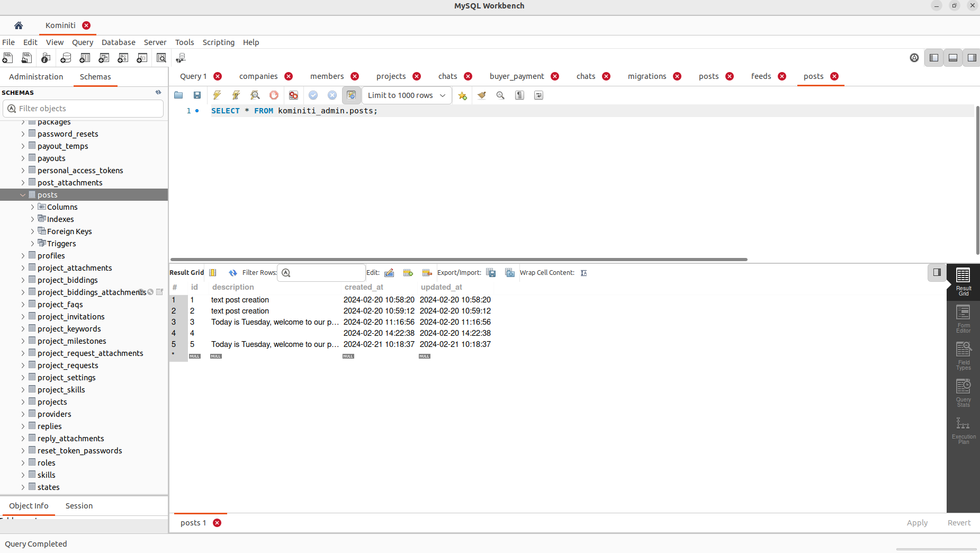Screen dimensions: 980x553
Task: Switch to the migrations query tab
Action: tap(646, 76)
